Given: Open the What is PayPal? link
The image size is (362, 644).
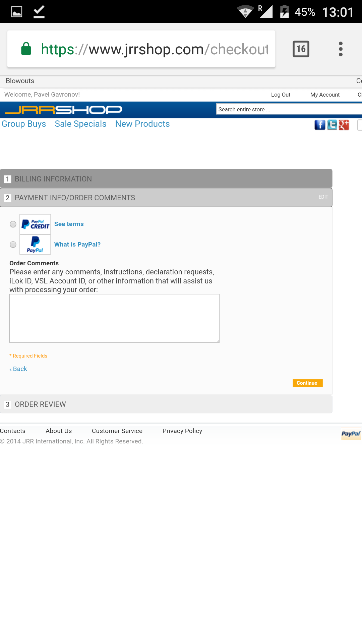Looking at the screenshot, I should coord(77,245).
